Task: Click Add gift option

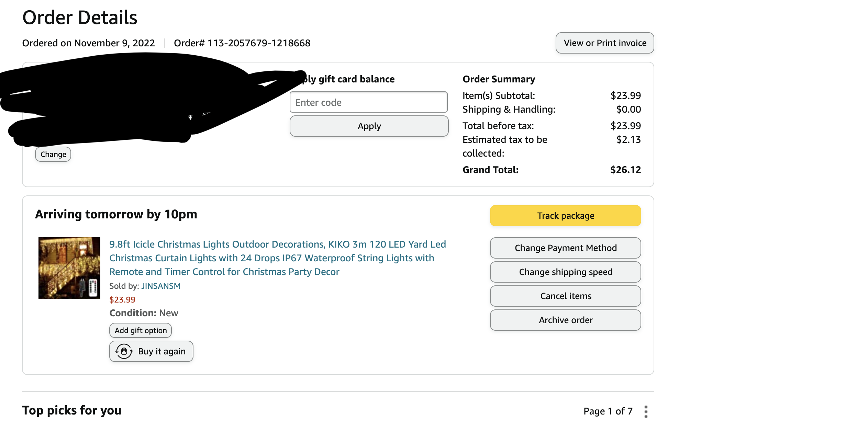Action: [141, 330]
